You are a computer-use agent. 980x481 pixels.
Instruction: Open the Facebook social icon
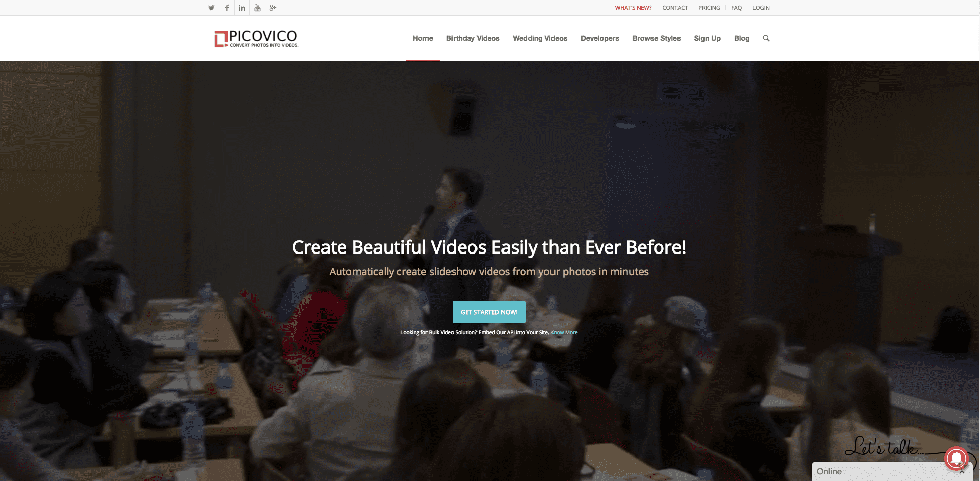(227, 8)
